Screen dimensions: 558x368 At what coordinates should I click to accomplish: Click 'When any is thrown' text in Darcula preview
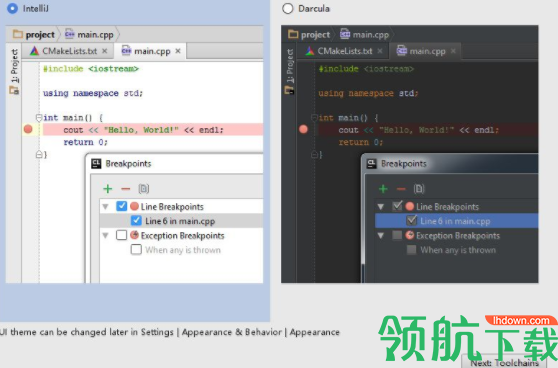pos(458,250)
